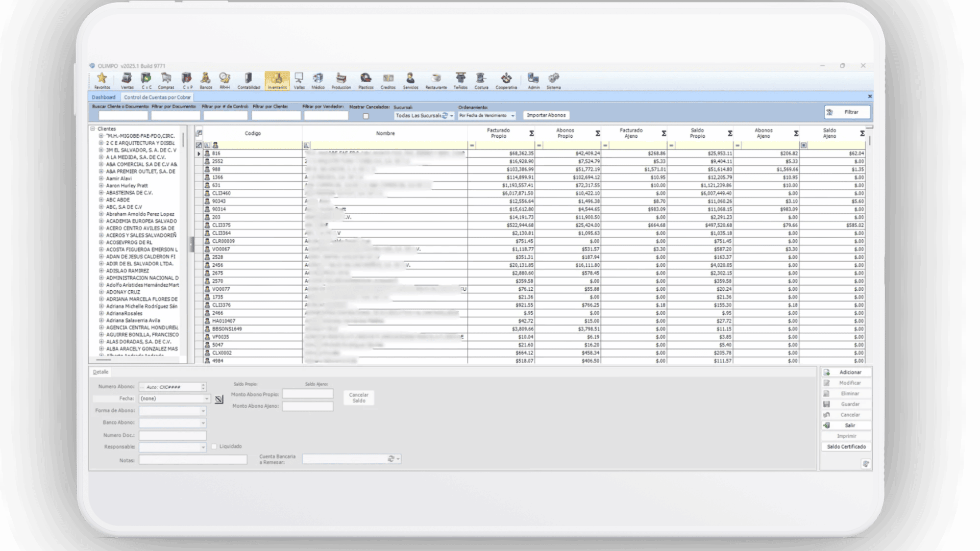Close the Control de Cuentas por Cobrar tab panel
The height and width of the screenshot is (551, 980).
point(870,96)
